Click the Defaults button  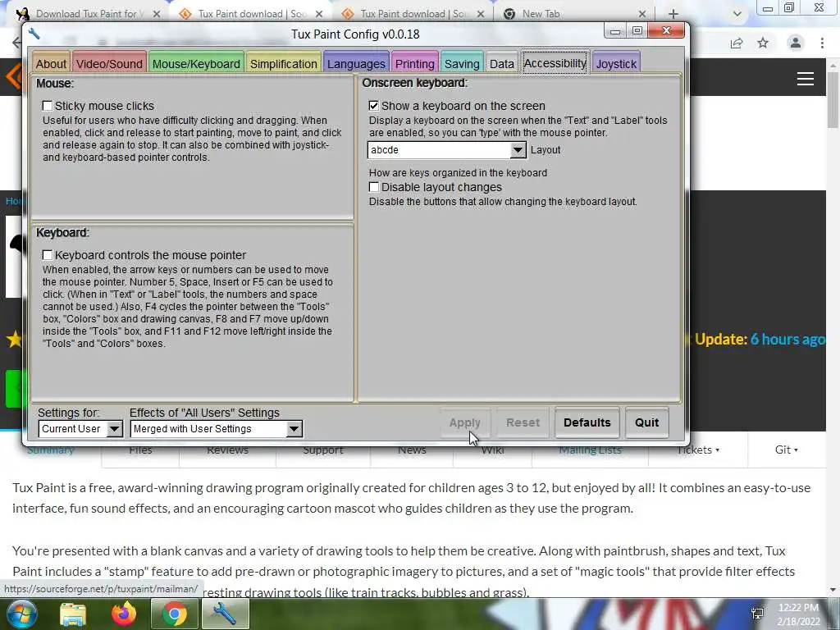point(587,422)
